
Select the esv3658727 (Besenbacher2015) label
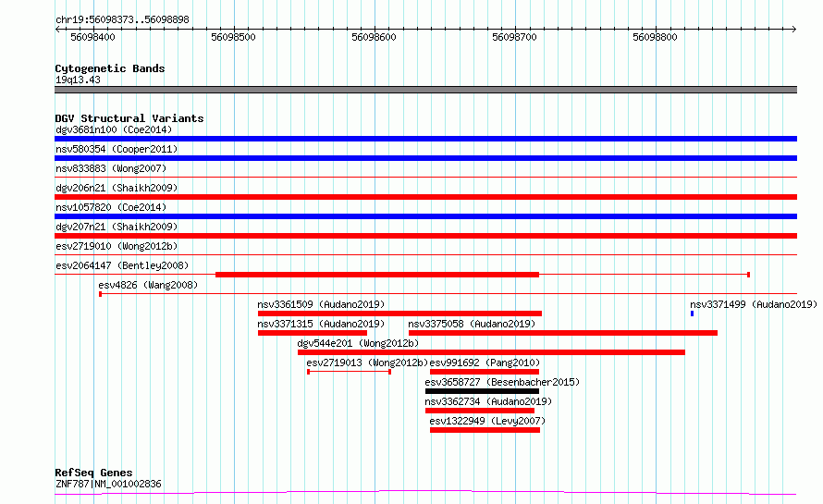click(502, 382)
